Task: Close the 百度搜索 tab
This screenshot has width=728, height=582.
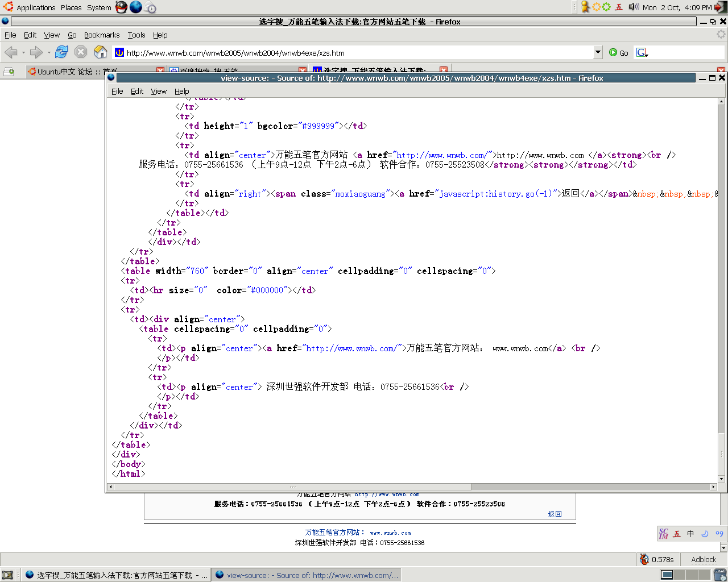Action: point(303,71)
